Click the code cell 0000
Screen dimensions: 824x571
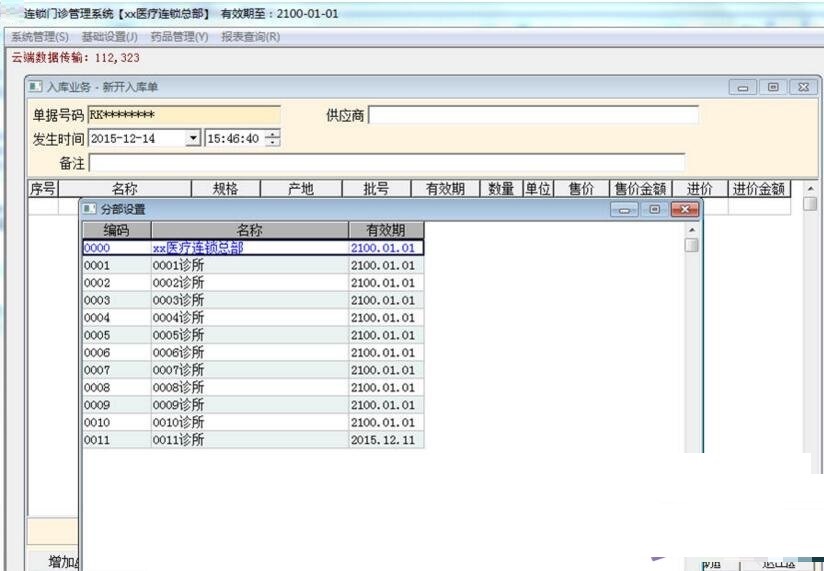click(117, 248)
